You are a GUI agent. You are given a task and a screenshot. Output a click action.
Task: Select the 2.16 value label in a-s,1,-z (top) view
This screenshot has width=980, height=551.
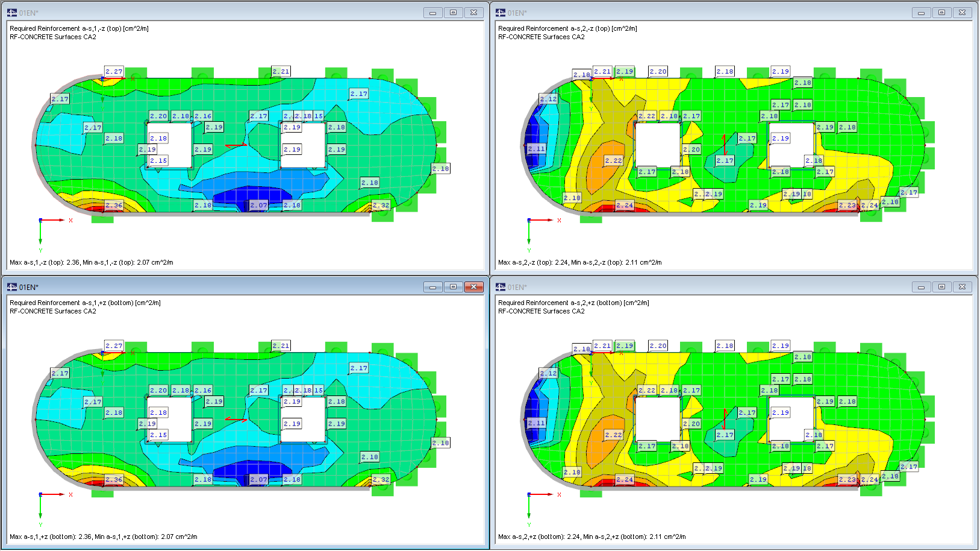click(x=203, y=116)
